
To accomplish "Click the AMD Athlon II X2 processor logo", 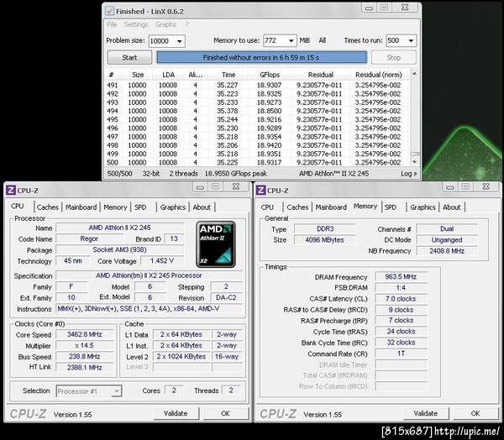I will [216, 244].
